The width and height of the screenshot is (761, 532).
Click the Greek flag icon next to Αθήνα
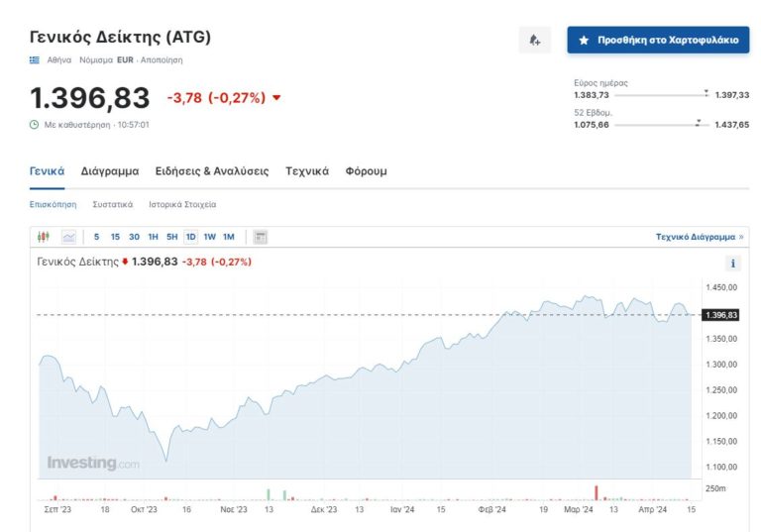(35, 60)
